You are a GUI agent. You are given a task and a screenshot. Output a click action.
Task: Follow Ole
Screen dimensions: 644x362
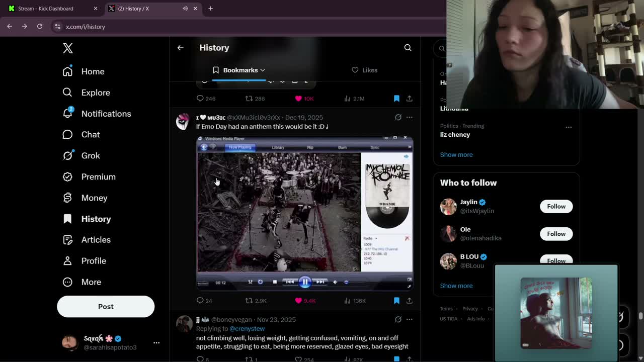pos(556,234)
